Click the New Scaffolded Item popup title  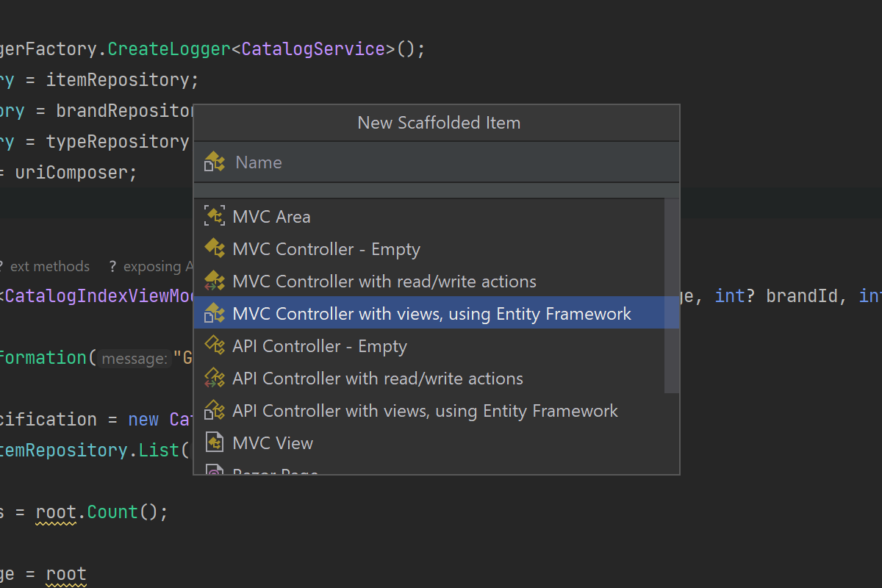coord(439,123)
